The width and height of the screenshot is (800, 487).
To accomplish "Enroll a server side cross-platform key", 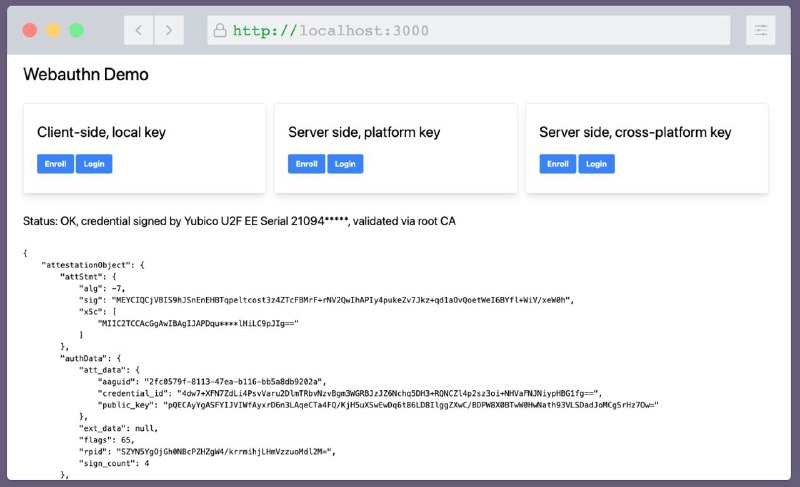I will (x=558, y=164).
